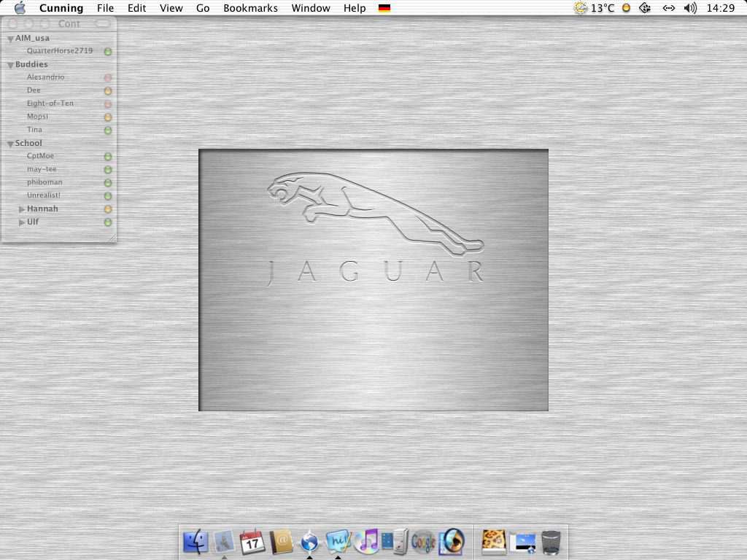This screenshot has width=747, height=560.
Task: Select contact Tina
Action: click(x=35, y=130)
